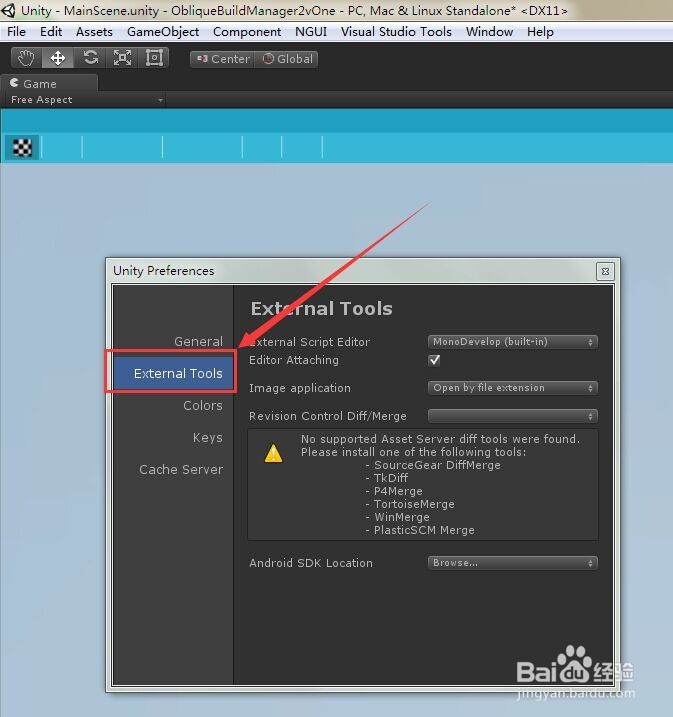The height and width of the screenshot is (717, 673).
Task: Open the Assets menu
Action: 94,32
